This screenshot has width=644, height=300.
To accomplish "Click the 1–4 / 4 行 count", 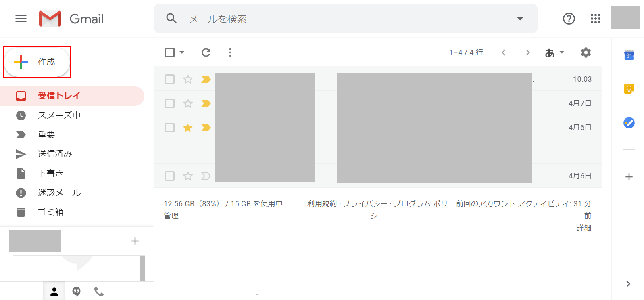I will coord(466,52).
